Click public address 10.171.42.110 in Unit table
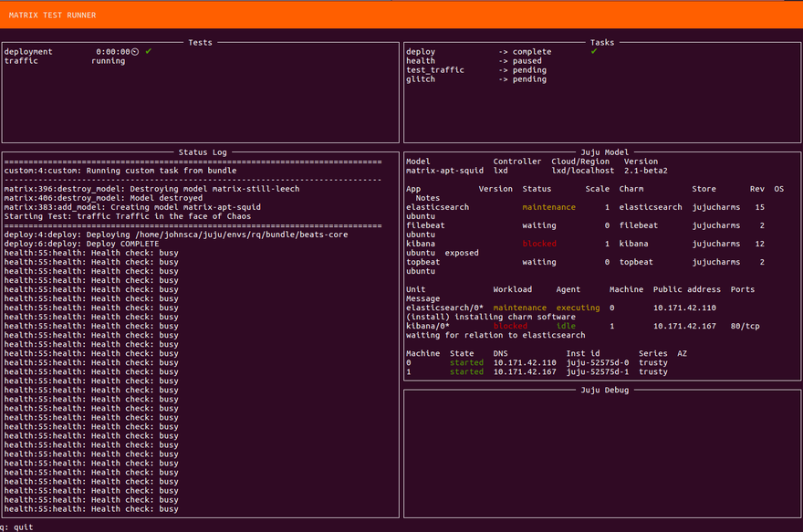The image size is (803, 532). click(684, 308)
